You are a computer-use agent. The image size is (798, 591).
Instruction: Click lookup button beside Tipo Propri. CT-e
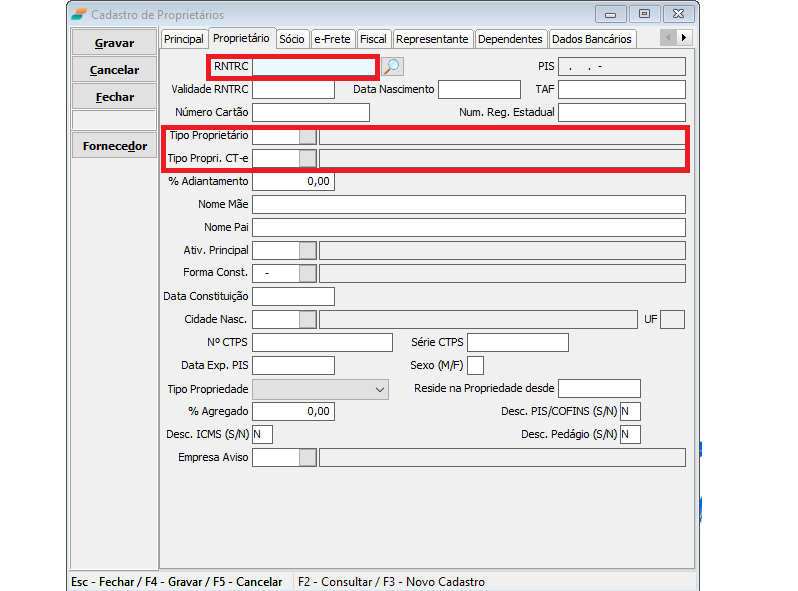point(308,159)
